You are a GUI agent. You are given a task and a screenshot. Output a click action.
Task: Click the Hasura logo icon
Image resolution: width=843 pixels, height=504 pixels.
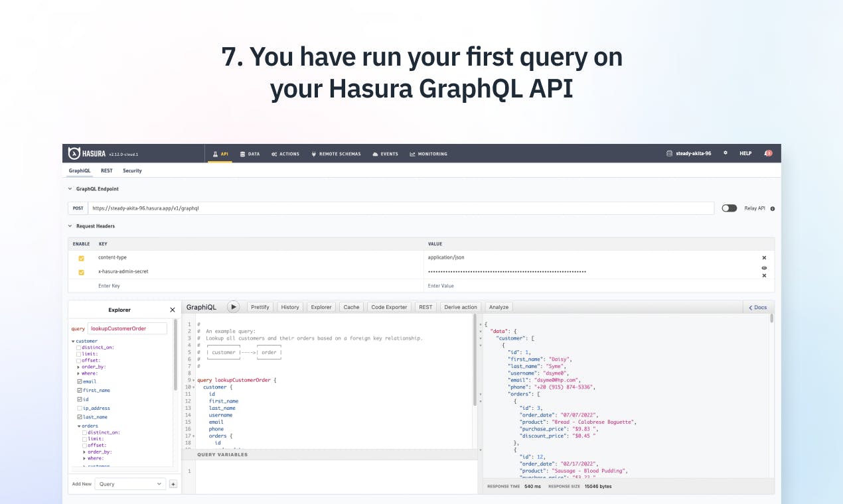(74, 154)
